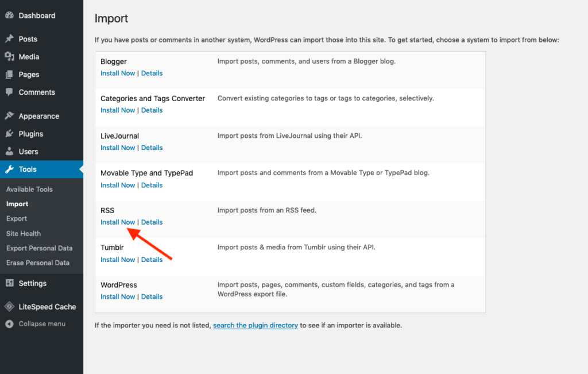Viewport: 588px width, 374px height.
Task: Click the Comments speech bubble icon
Action: 9,92
